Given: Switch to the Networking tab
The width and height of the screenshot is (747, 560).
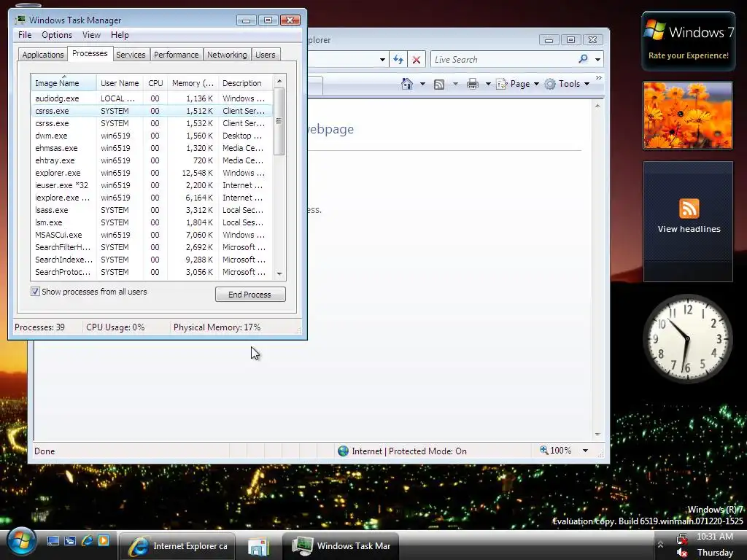Looking at the screenshot, I should pyautogui.click(x=227, y=55).
